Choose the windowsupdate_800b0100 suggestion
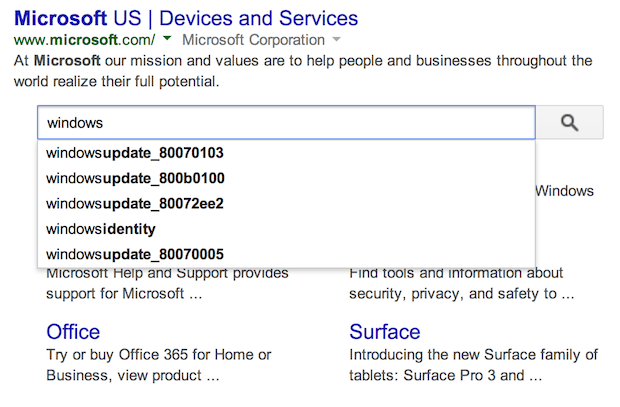 135,178
